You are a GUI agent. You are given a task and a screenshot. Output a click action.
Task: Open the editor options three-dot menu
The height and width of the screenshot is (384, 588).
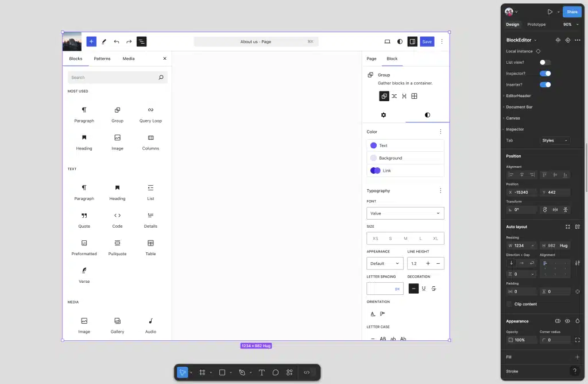(442, 41)
